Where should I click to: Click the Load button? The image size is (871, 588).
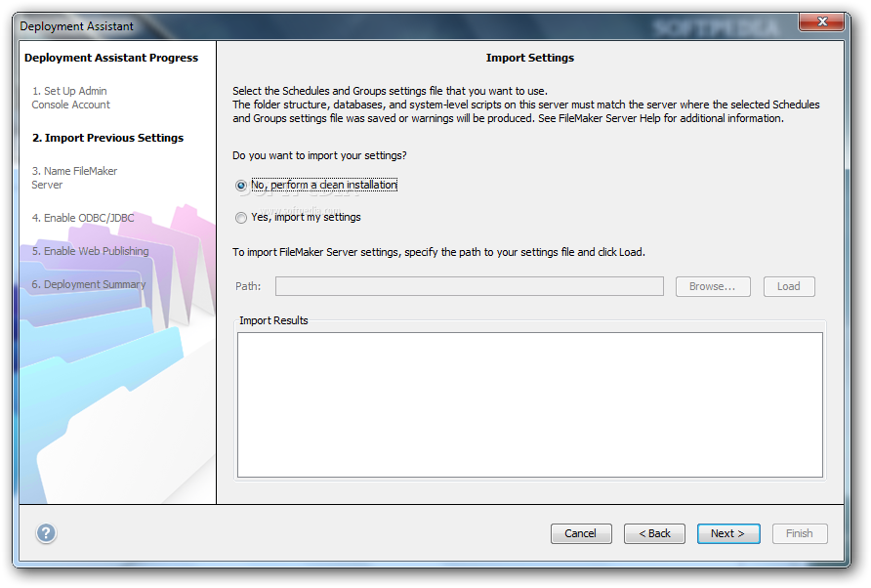tap(789, 287)
